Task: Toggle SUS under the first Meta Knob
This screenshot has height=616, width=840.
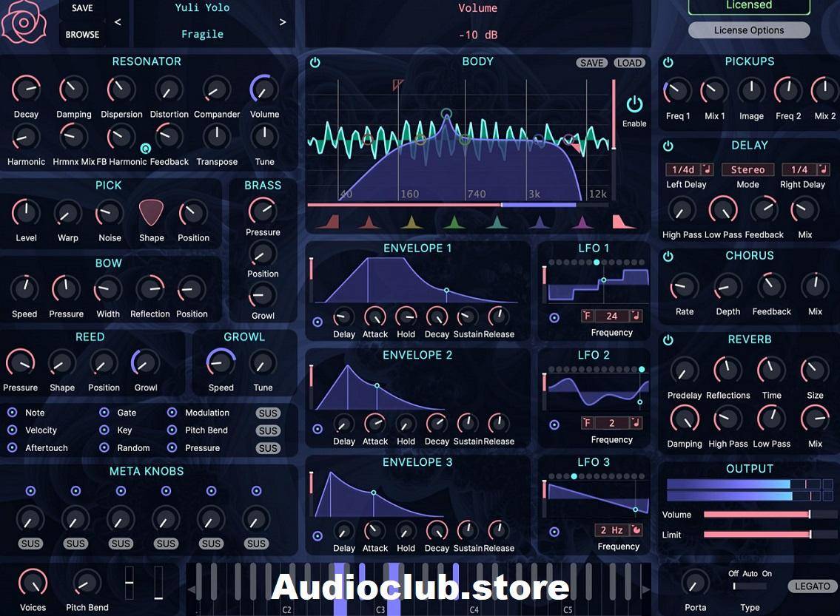Action: pyautogui.click(x=30, y=544)
